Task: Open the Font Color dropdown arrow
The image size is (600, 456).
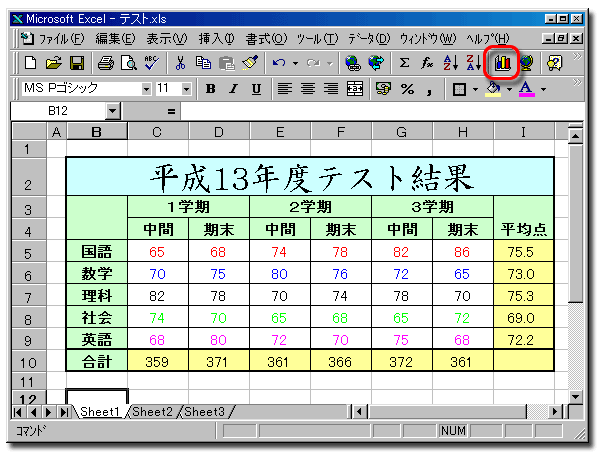Action: (543, 89)
